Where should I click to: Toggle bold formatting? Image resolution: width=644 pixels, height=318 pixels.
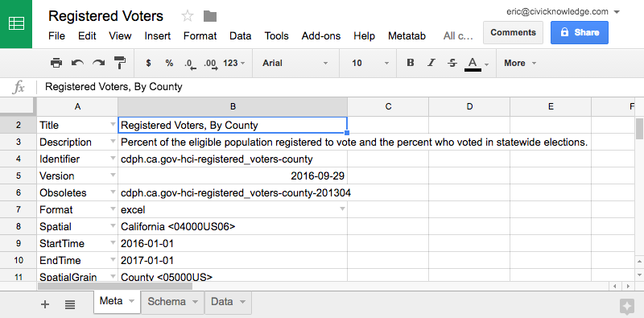[410, 63]
